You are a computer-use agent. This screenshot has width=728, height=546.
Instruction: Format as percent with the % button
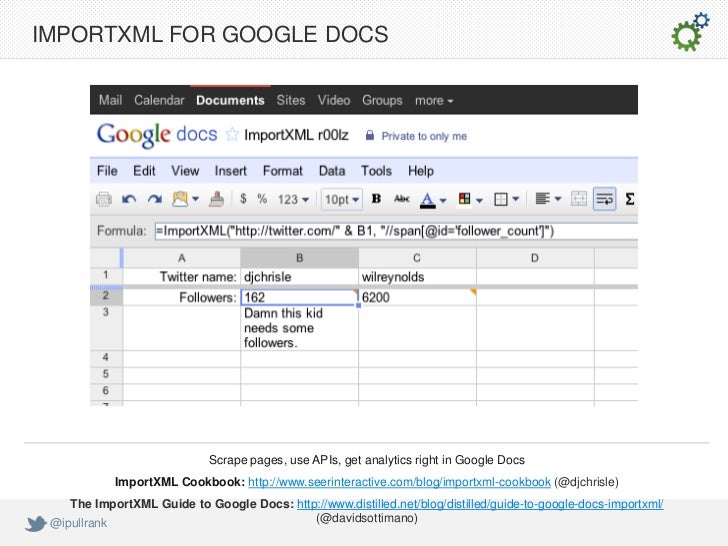pos(262,199)
